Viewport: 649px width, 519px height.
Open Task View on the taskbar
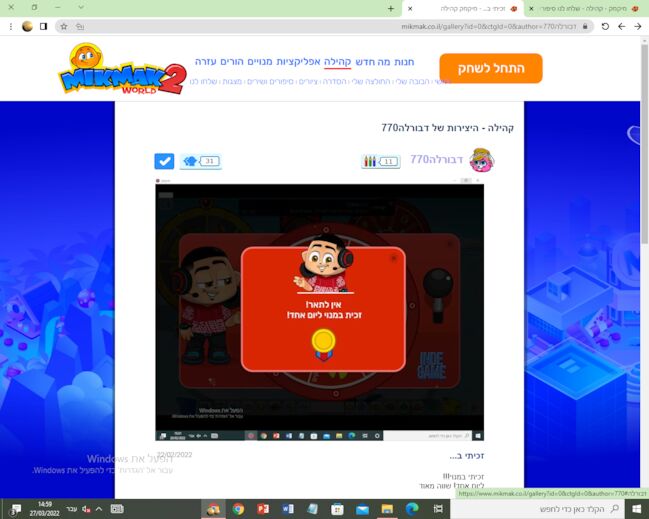pos(437,509)
